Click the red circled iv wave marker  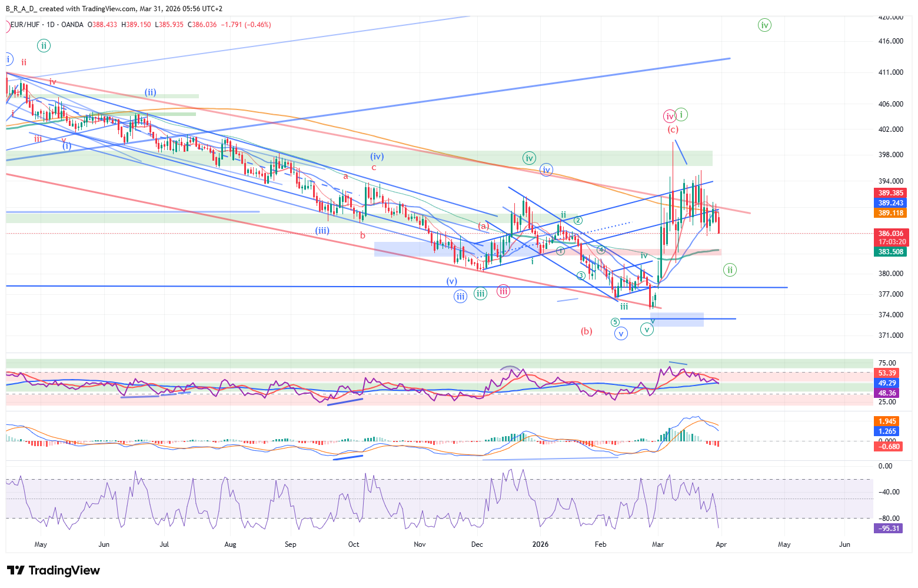pos(669,116)
